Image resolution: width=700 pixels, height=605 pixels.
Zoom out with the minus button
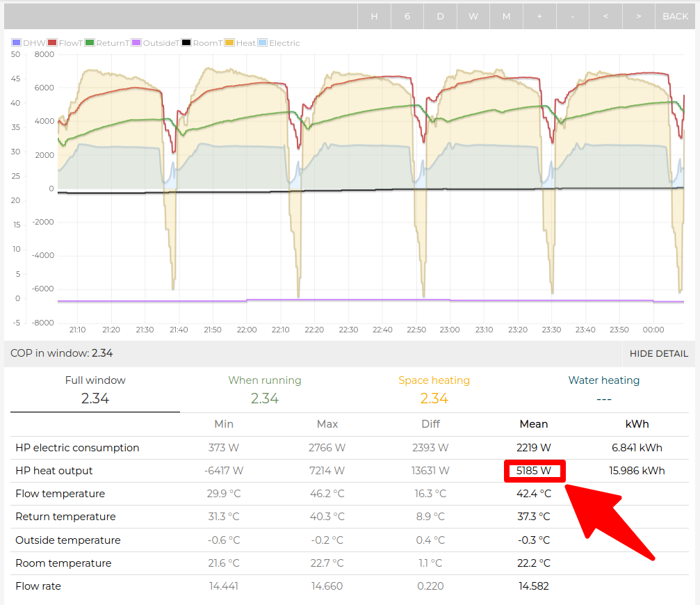[573, 17]
